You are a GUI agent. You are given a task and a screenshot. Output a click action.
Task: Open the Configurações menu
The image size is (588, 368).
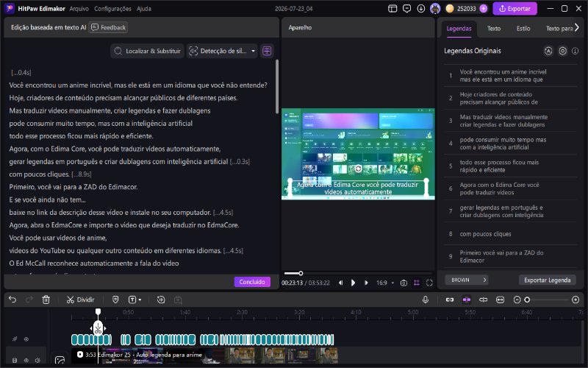112,9
